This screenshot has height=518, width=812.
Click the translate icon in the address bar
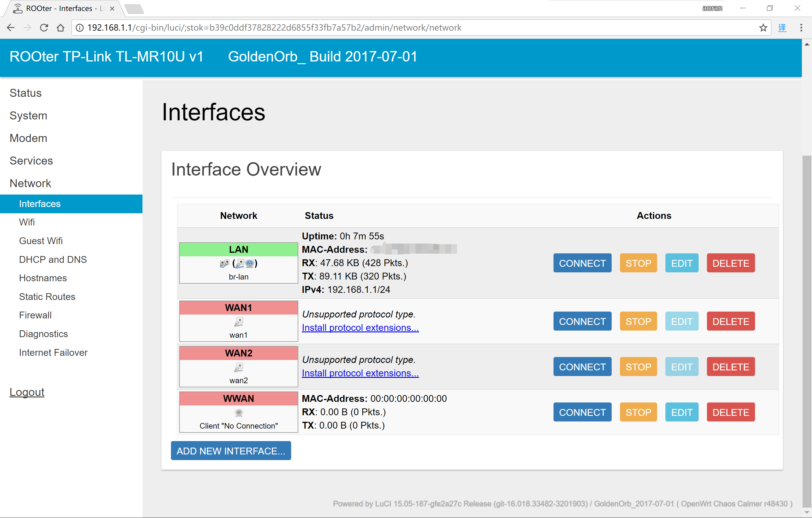coord(782,28)
